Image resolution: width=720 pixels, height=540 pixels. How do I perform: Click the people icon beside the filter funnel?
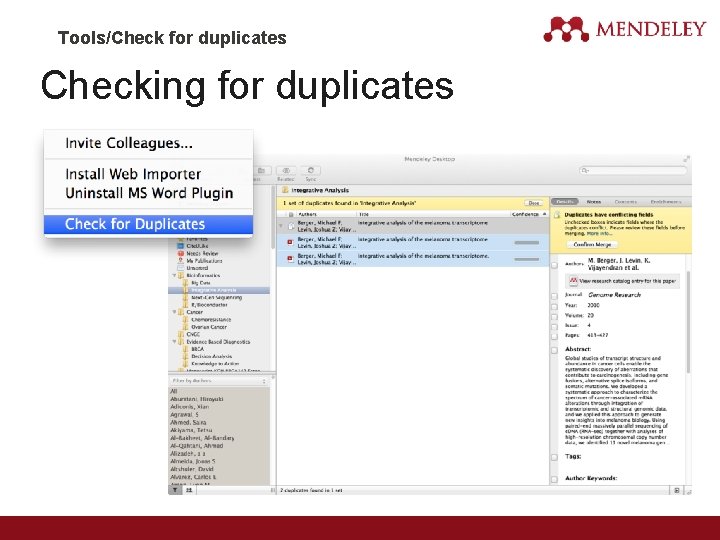(x=189, y=490)
